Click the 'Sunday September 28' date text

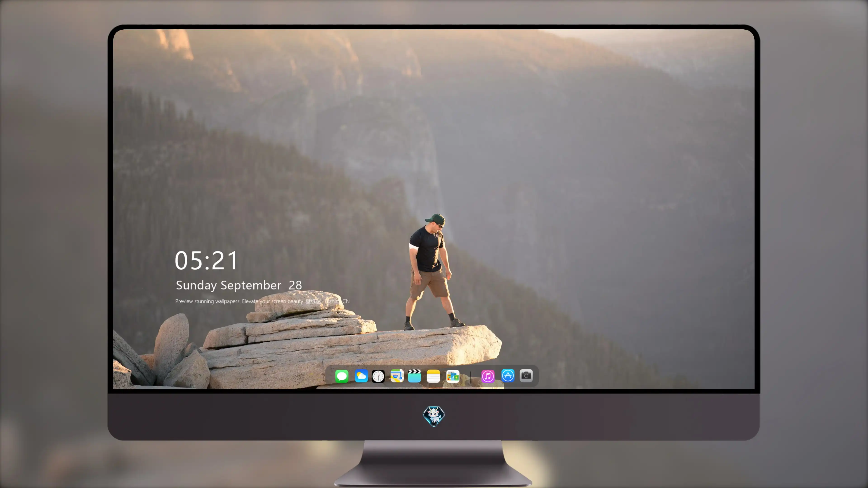coord(239,285)
